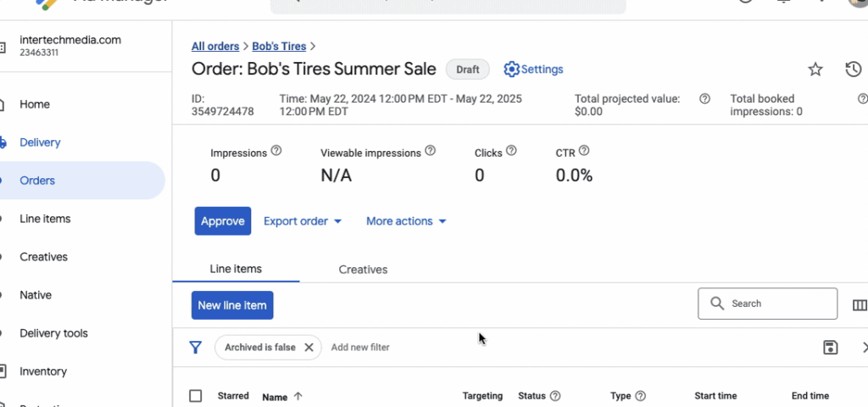Approve the order

(x=223, y=221)
